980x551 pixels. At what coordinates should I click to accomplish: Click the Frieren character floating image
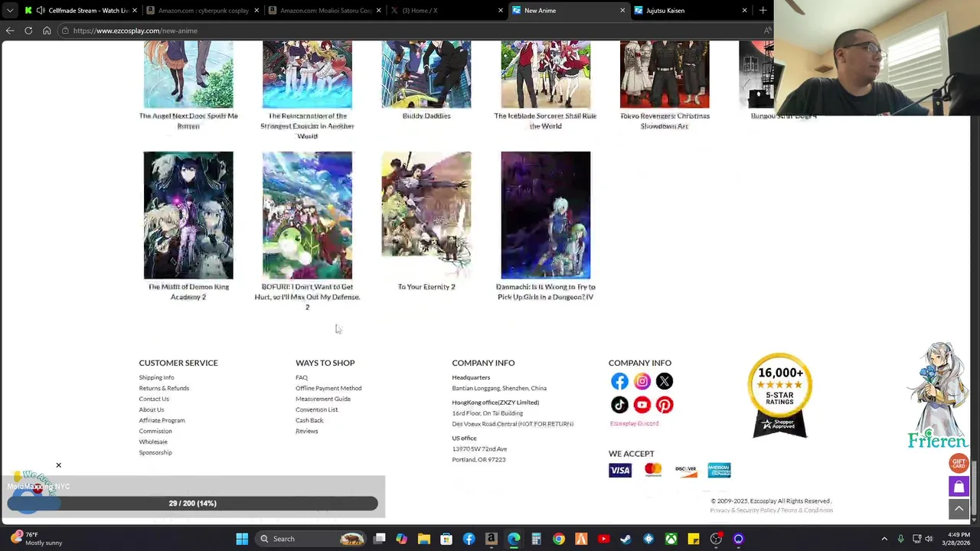click(x=939, y=396)
